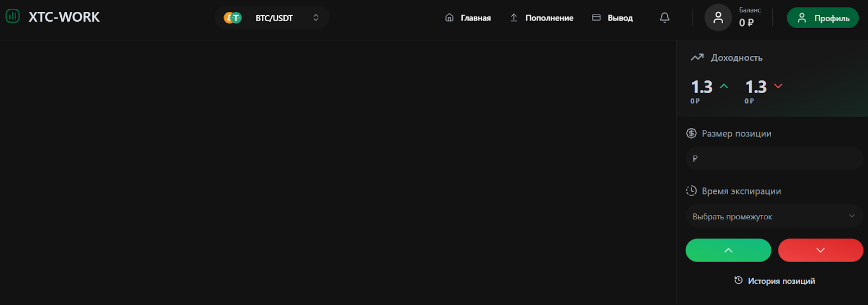Click the upload arrow icon for Пополнение
Viewport: 868px width, 305px height.
[514, 17]
